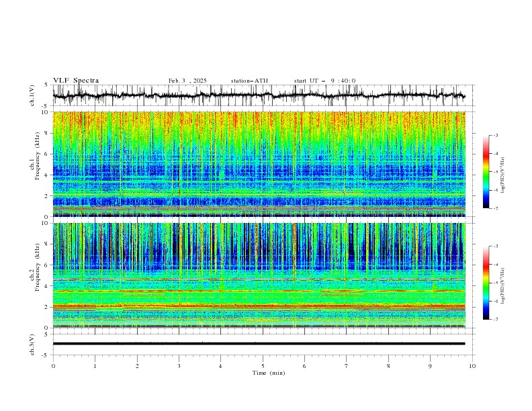The height and width of the screenshot is (411, 532).
Task: Click the ch.1 voltage waveform trace
Action: point(259,95)
